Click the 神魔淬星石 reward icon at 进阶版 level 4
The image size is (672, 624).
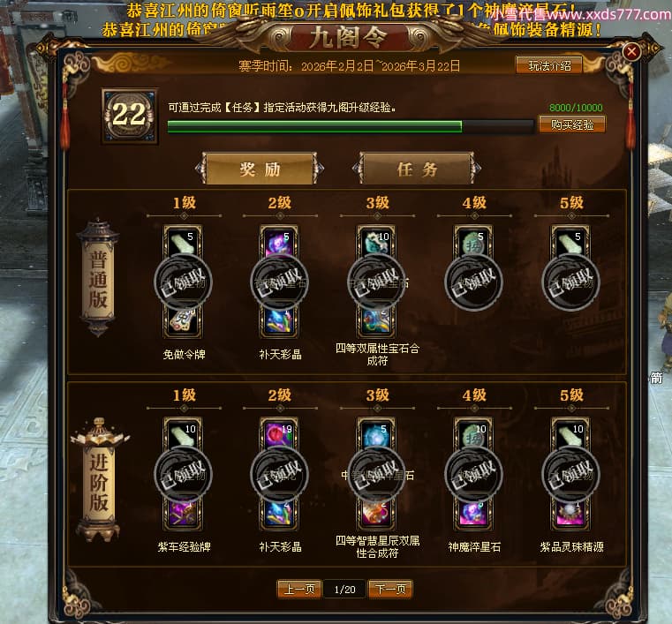(x=473, y=514)
